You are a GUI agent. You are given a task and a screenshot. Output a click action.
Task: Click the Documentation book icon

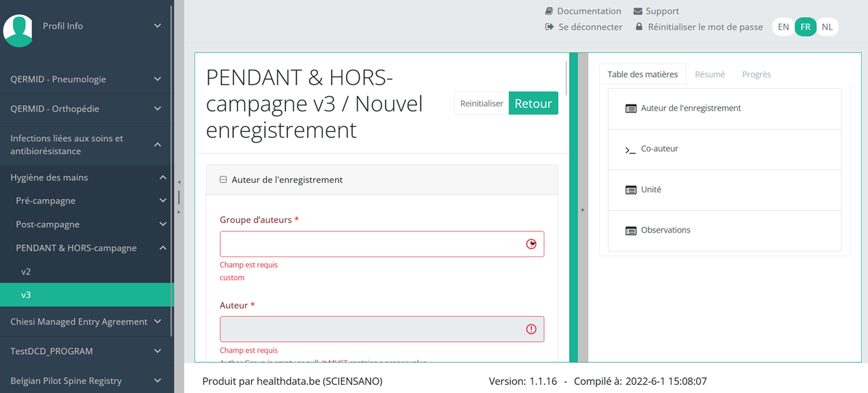(x=549, y=11)
